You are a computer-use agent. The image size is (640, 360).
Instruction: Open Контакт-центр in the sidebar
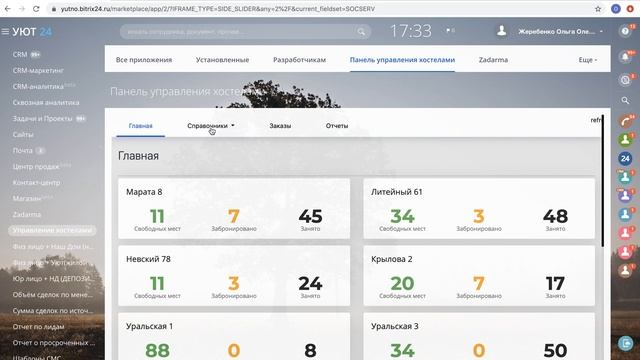coord(36,182)
